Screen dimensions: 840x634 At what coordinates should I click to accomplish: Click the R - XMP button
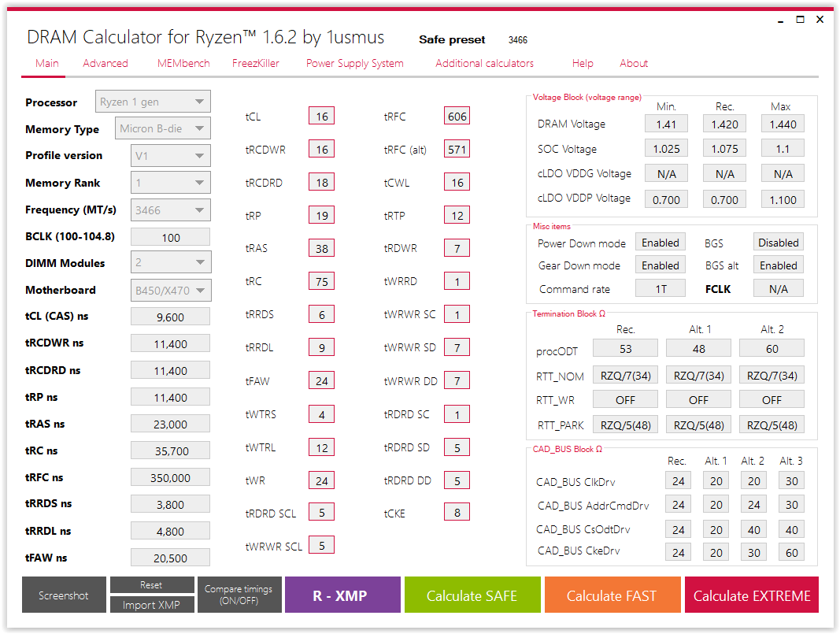tap(342, 595)
